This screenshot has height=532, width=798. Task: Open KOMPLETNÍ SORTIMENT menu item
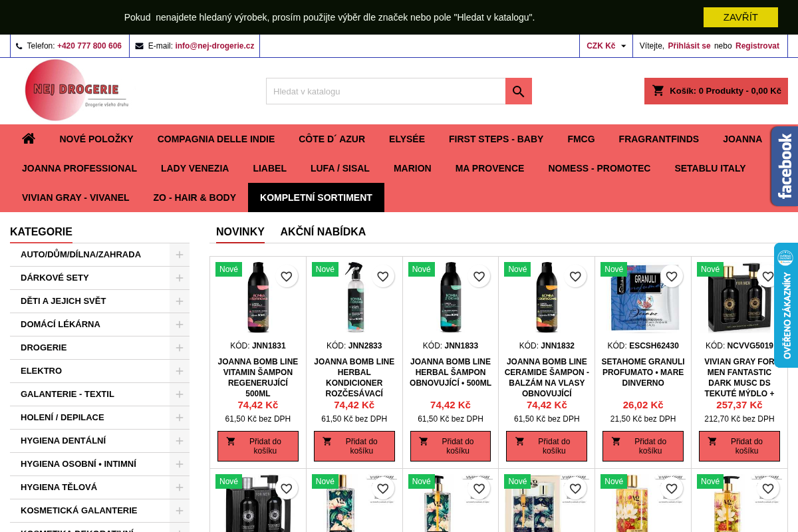tap(316, 198)
